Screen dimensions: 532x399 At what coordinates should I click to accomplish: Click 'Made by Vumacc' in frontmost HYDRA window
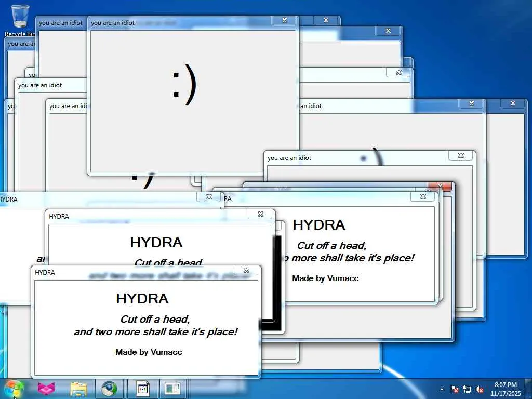149,352
